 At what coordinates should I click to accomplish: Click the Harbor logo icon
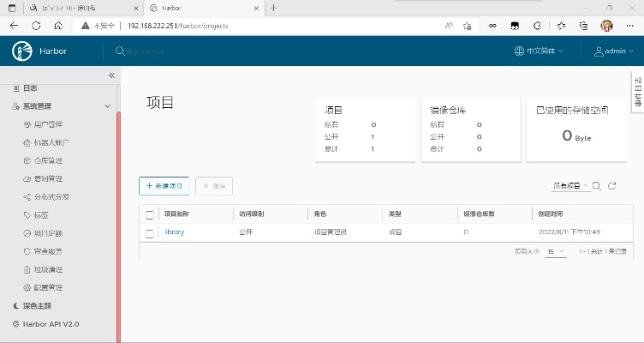tap(22, 51)
